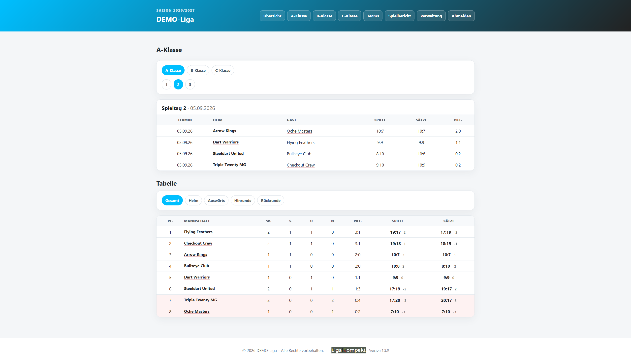Show the Gesamt table view
This screenshot has height=364, width=631.
tap(172, 200)
